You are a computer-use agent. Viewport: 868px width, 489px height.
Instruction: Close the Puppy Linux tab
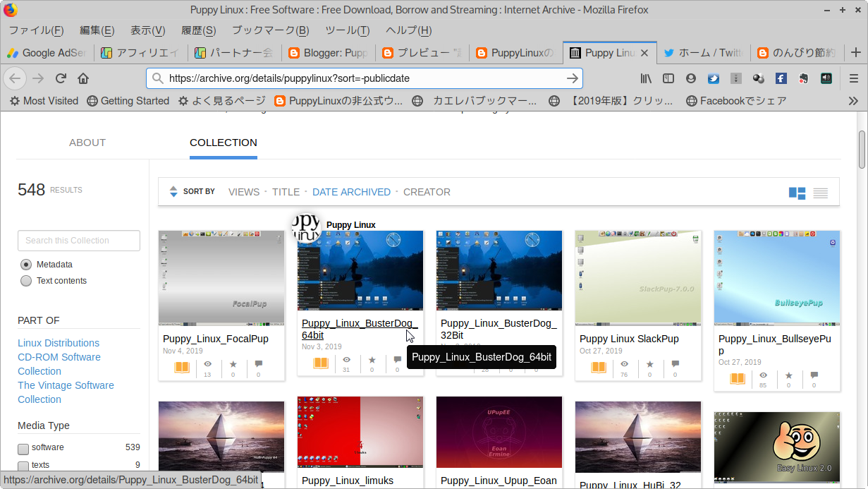tap(646, 53)
